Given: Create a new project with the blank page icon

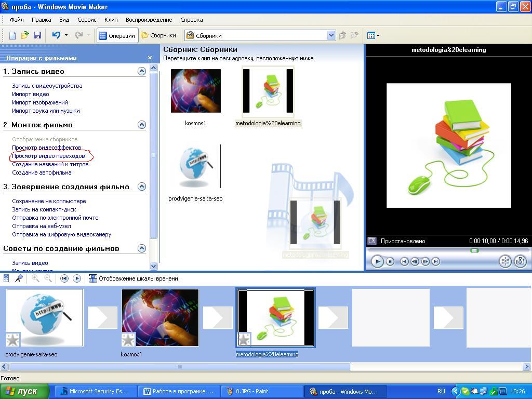Looking at the screenshot, I should click(x=12, y=35).
